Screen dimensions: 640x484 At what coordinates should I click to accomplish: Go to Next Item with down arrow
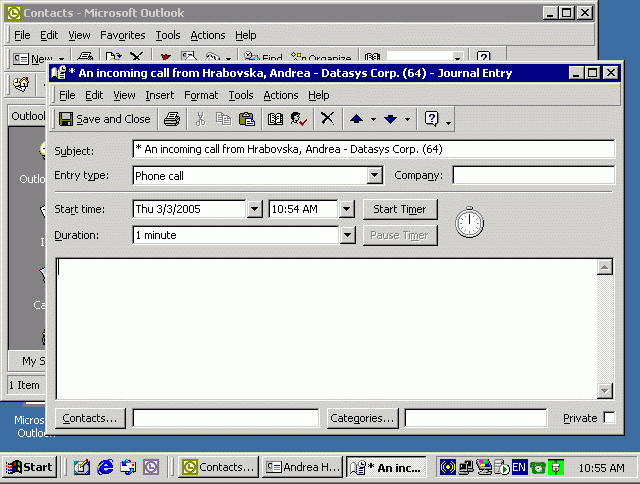tap(391, 119)
